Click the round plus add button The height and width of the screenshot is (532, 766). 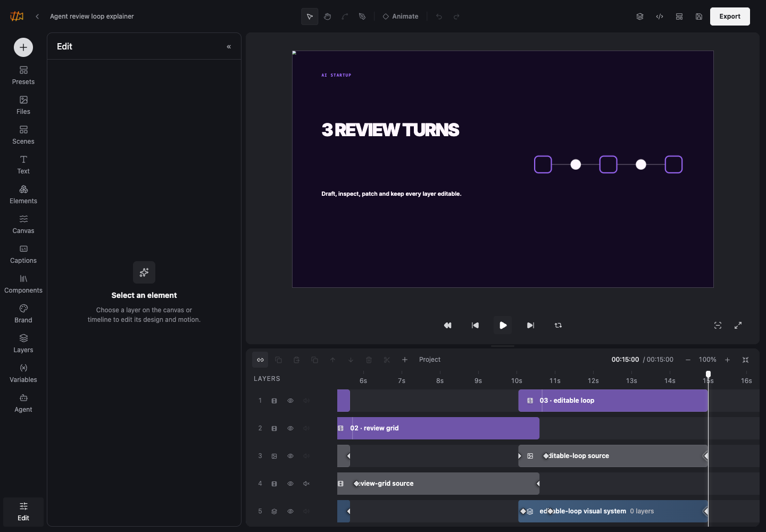click(x=23, y=47)
